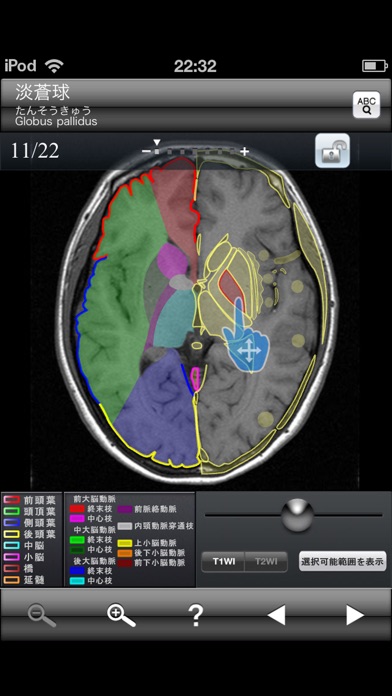Image resolution: width=392 pixels, height=696 pixels.
Task: Click the たんそうきゅう reading text
Action: (x=53, y=110)
